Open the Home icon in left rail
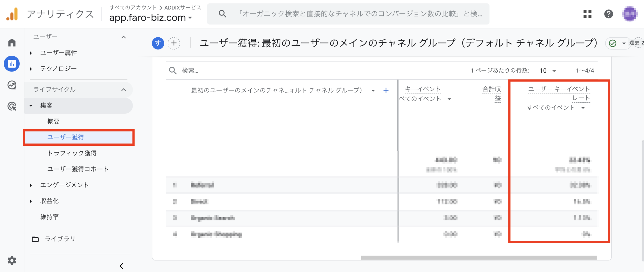The image size is (644, 272). coord(12,42)
